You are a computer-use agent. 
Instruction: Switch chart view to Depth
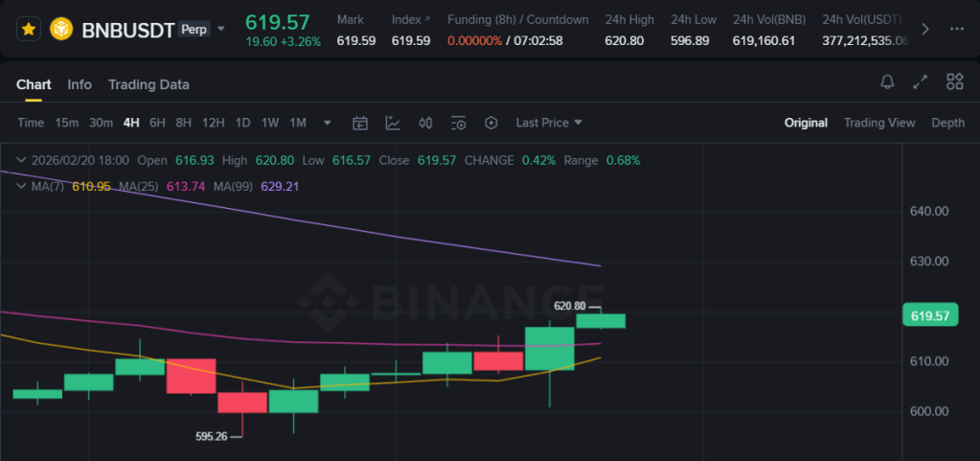tap(947, 123)
